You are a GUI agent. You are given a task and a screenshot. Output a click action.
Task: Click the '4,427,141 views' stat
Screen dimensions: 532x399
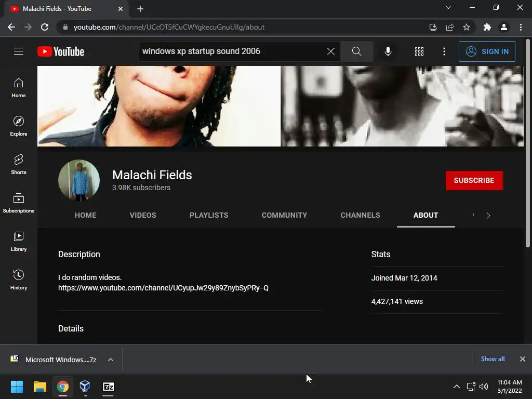click(397, 301)
